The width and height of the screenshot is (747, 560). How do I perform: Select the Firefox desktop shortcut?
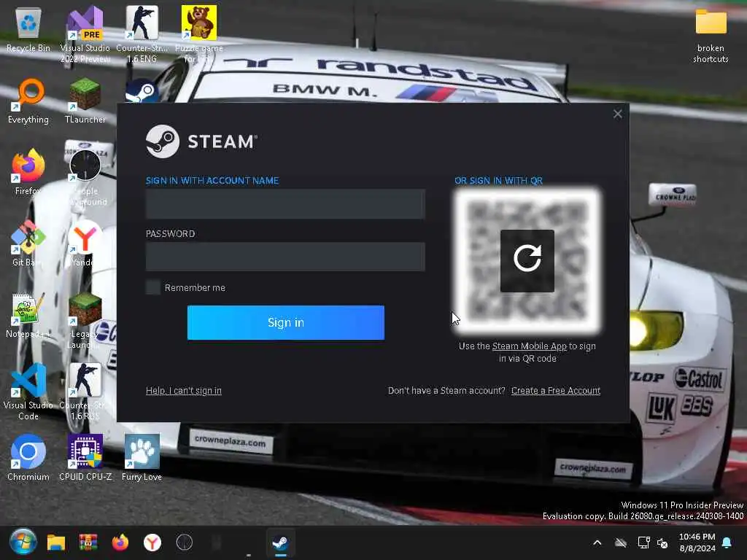click(28, 171)
